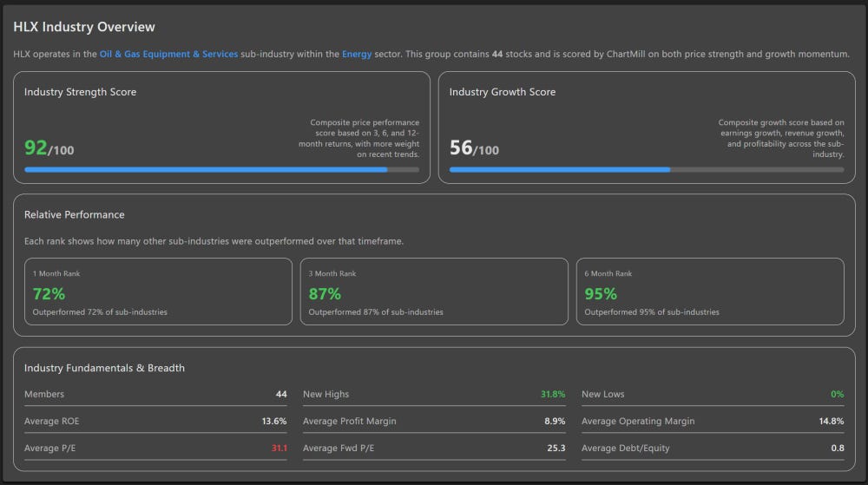Click the Average P/E value 31.1

pyautogui.click(x=279, y=448)
